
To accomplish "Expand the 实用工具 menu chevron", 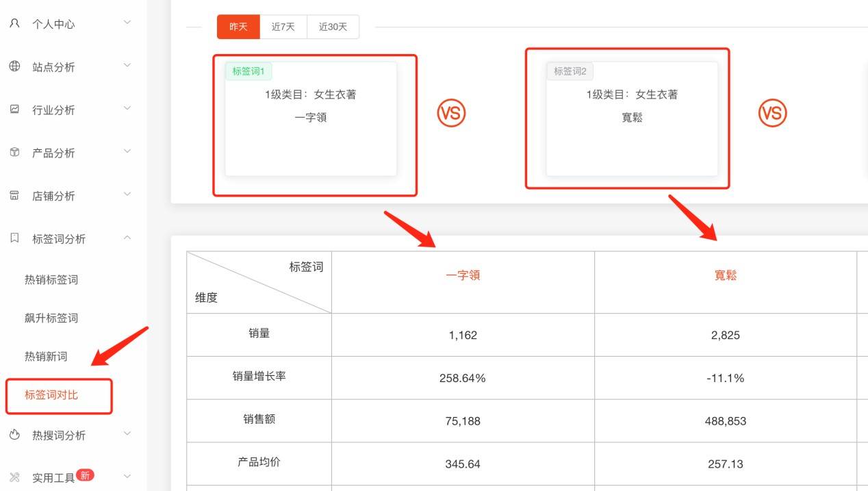I will click(x=127, y=476).
